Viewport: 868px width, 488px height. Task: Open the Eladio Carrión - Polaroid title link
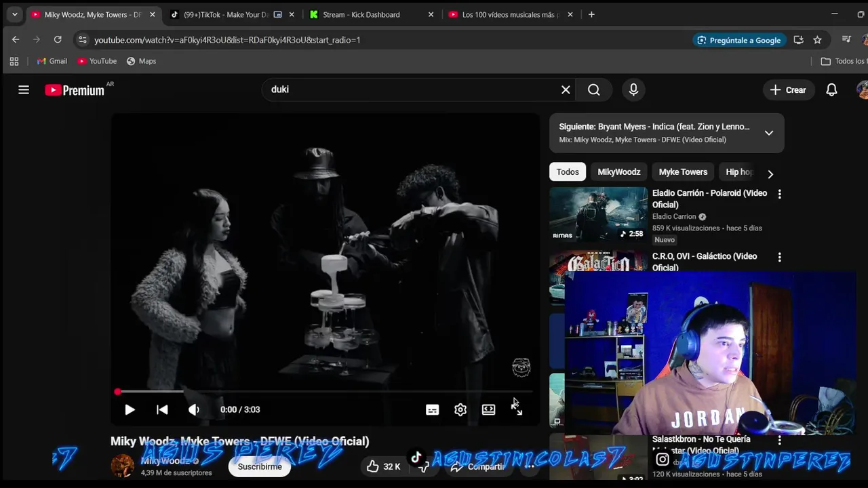(709, 199)
